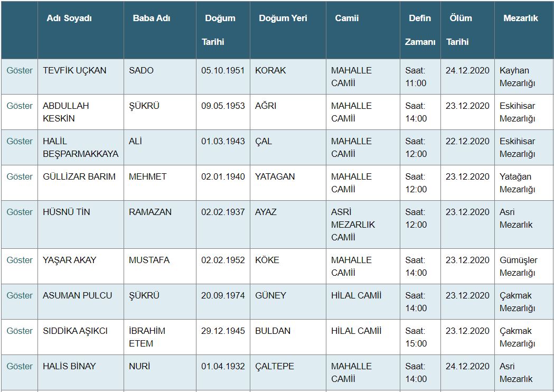Click the Defin Zamanı column header
Image resolution: width=554 pixels, height=392 pixels.
(x=420, y=30)
